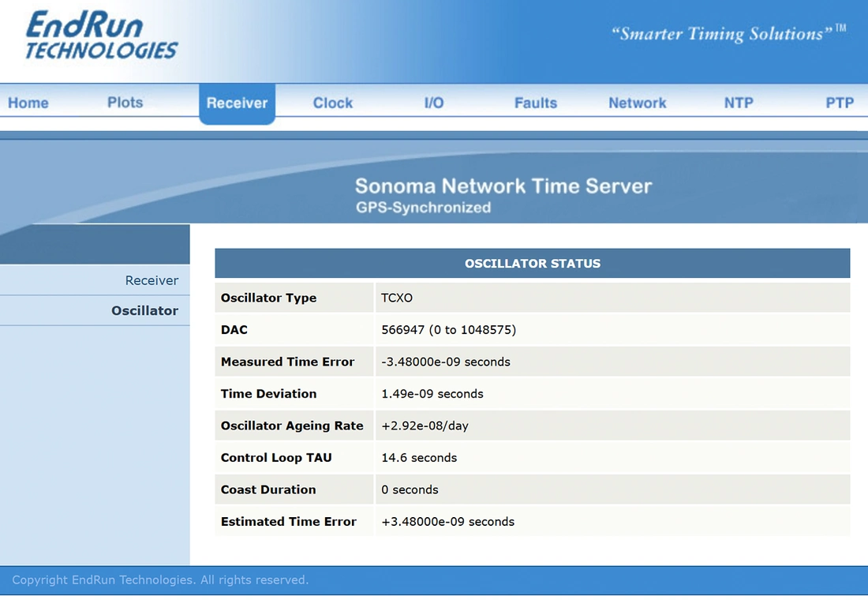Click the OSCILLATOR STATUS table header

point(533,263)
